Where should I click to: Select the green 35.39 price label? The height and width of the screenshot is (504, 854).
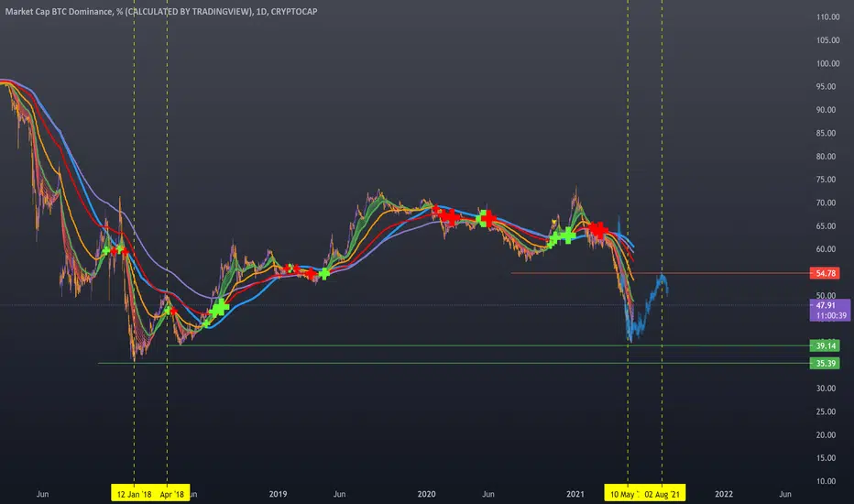point(825,363)
